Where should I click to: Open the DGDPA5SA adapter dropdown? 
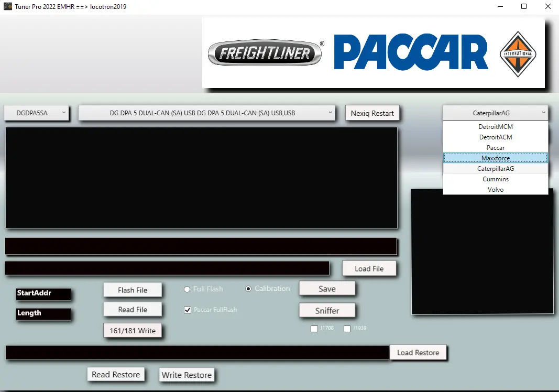click(36, 113)
